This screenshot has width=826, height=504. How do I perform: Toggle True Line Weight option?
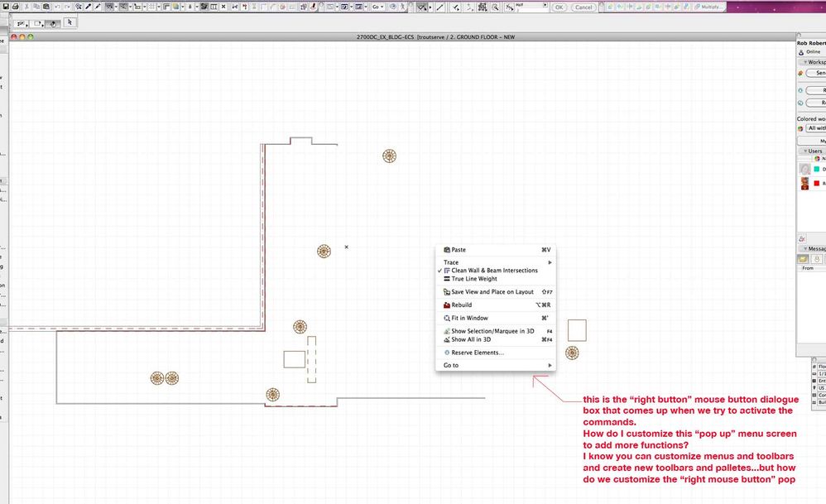495,279
